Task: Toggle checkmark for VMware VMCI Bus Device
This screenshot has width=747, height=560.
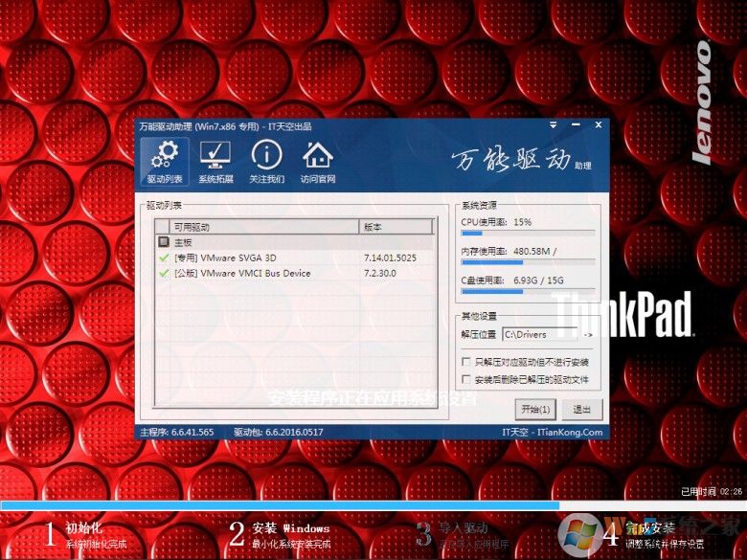Action: click(x=165, y=274)
